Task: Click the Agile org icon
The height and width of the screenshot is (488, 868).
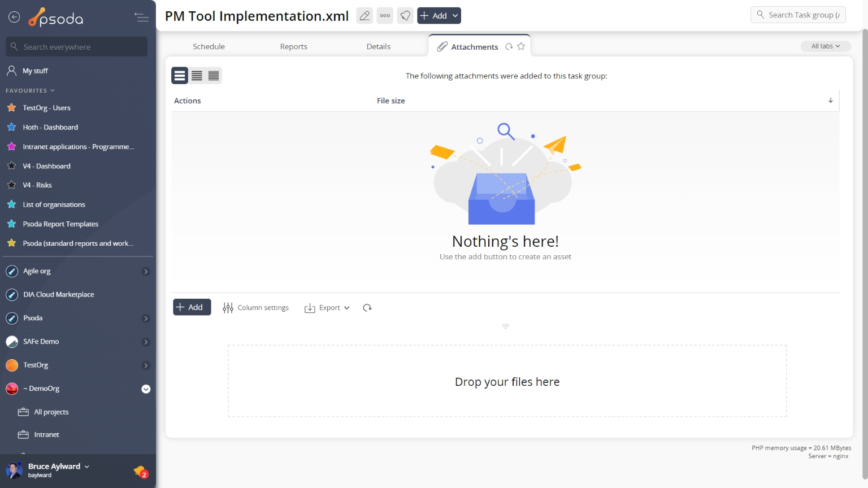Action: tap(12, 272)
